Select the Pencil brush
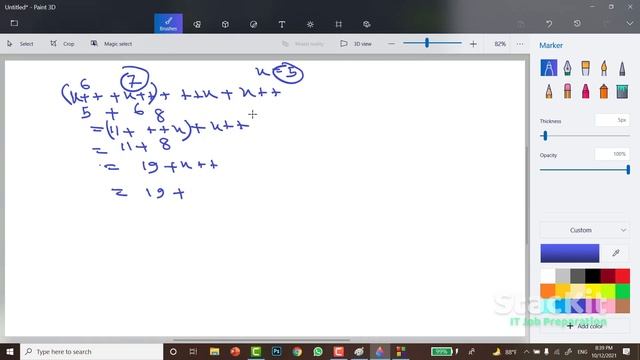This screenshot has height=360, width=640. tap(549, 91)
